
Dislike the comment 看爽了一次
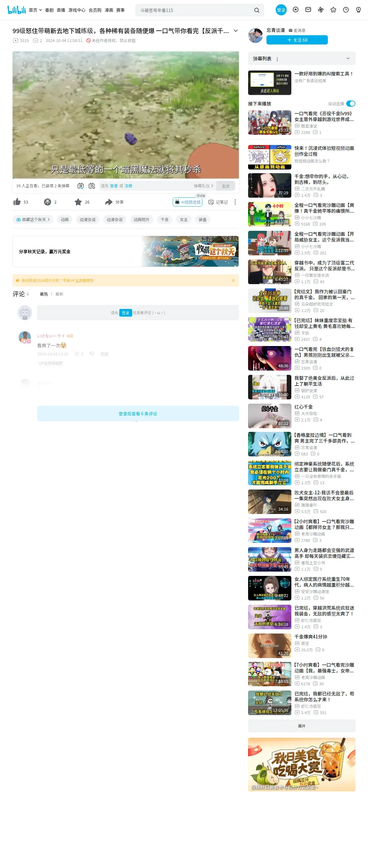pyautogui.click(x=92, y=354)
